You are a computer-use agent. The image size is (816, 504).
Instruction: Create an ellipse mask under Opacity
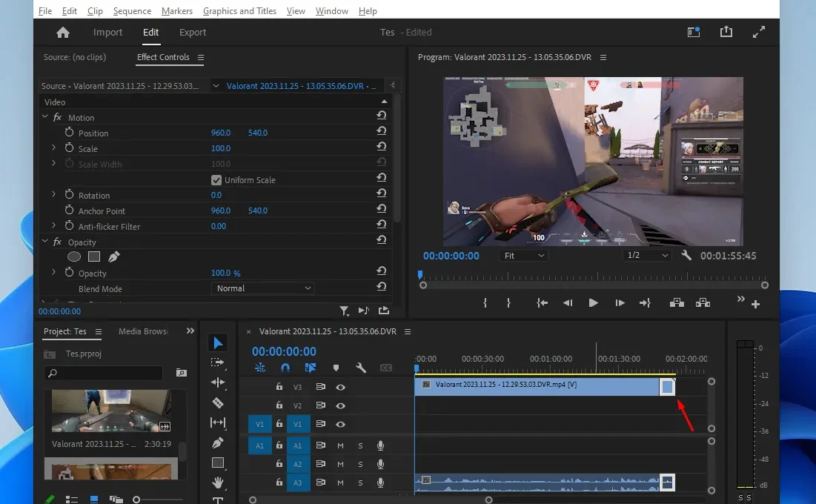click(x=74, y=256)
